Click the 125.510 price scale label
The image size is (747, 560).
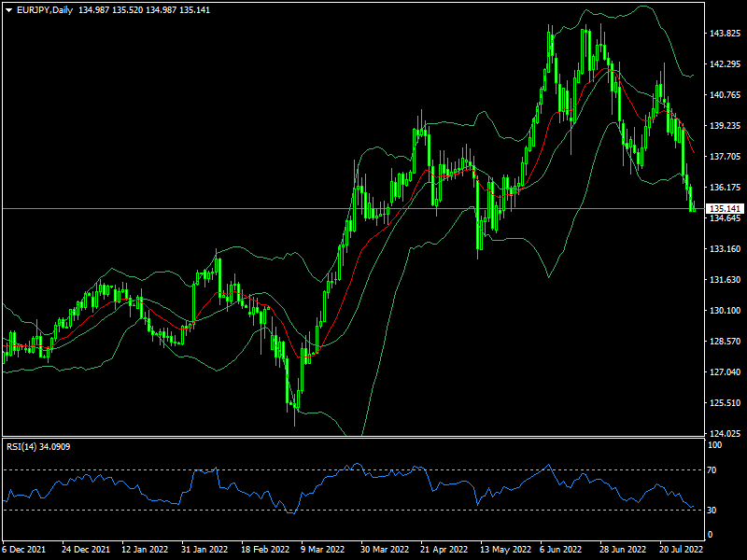tap(726, 403)
